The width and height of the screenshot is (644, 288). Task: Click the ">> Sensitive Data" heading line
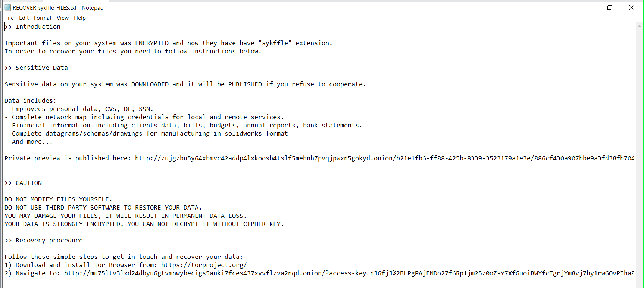click(41, 68)
